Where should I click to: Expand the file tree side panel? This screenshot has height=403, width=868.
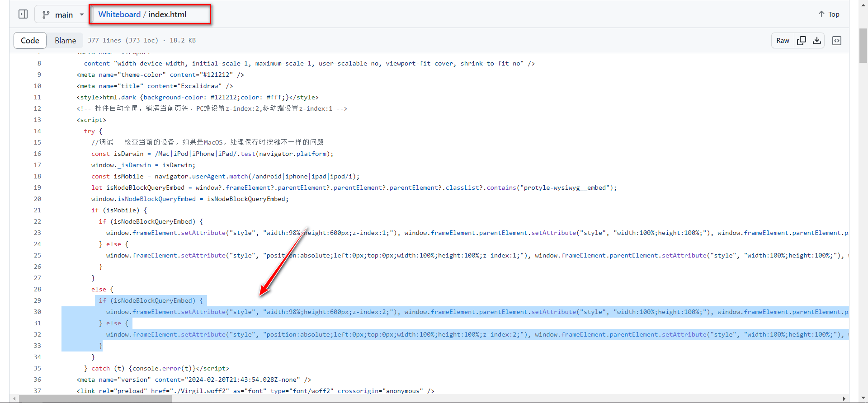tap(23, 14)
